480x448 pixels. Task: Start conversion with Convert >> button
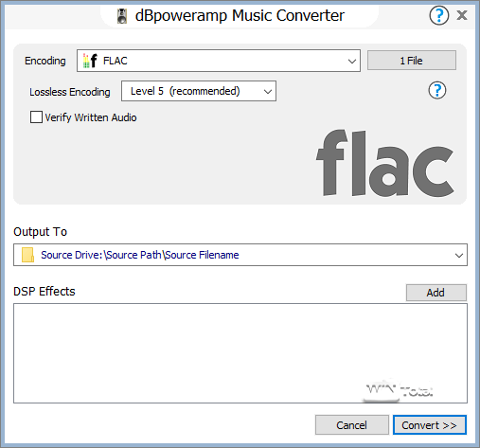click(430, 425)
